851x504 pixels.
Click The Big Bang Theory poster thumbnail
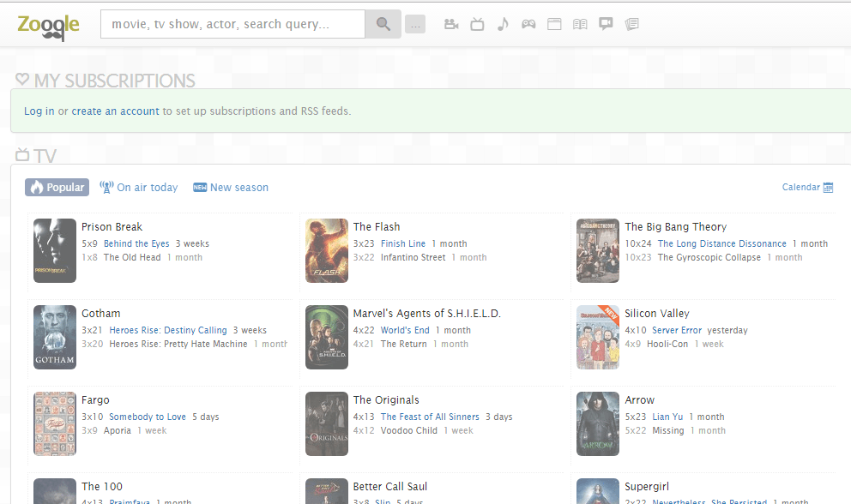click(x=598, y=250)
